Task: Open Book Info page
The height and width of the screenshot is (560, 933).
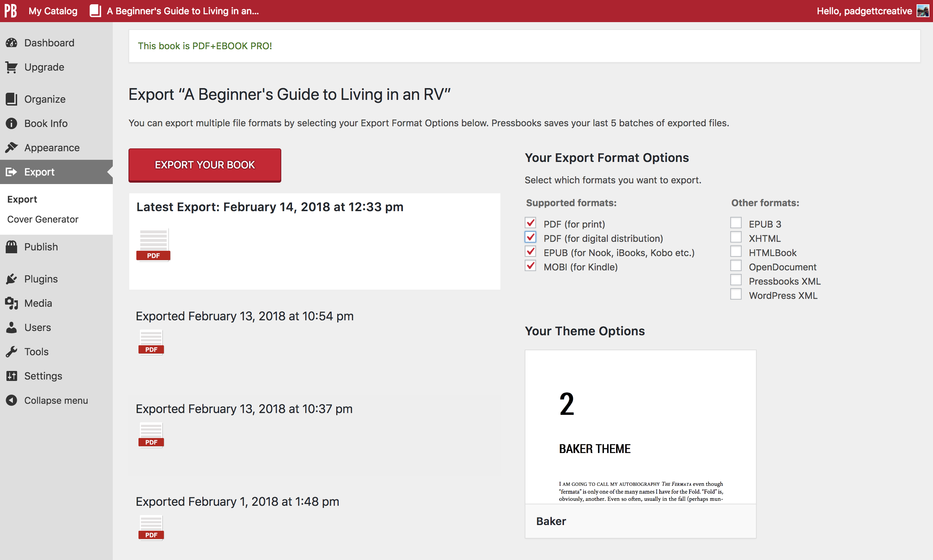Action: pos(46,123)
